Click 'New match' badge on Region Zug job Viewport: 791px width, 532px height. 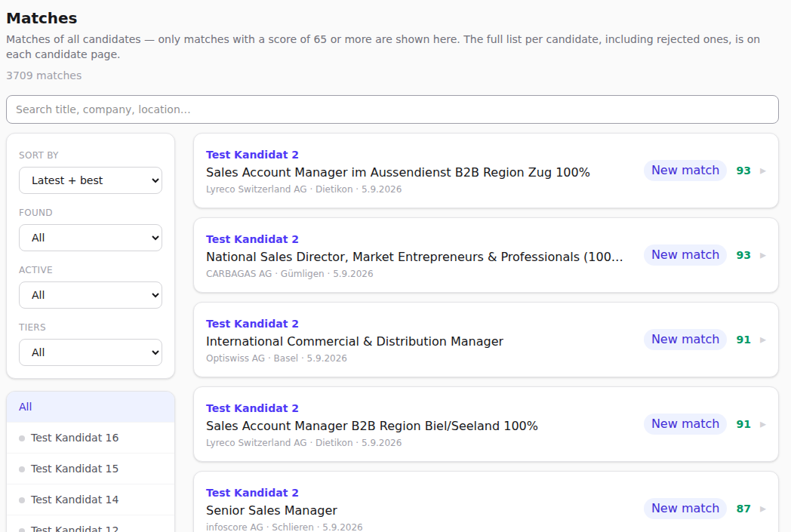685,171
